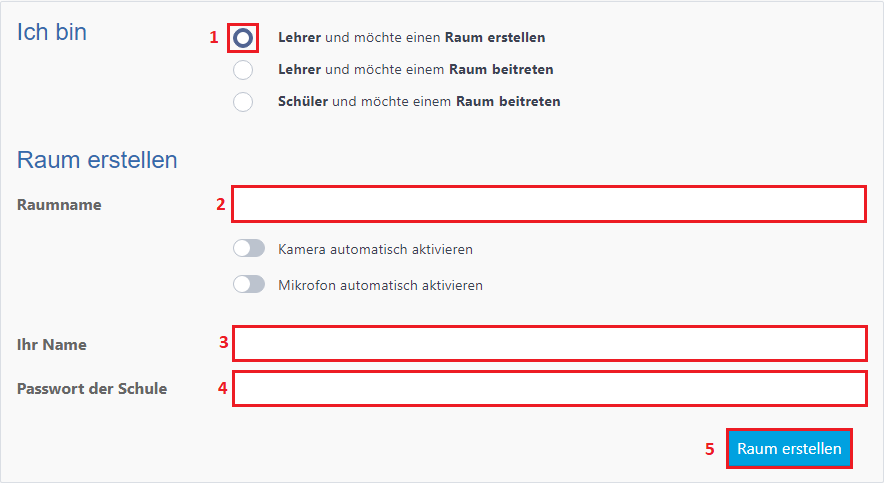884x483 pixels.
Task: Click the text 'Lehrer und möchte einem Raum beitreten'
Action: click(415, 70)
